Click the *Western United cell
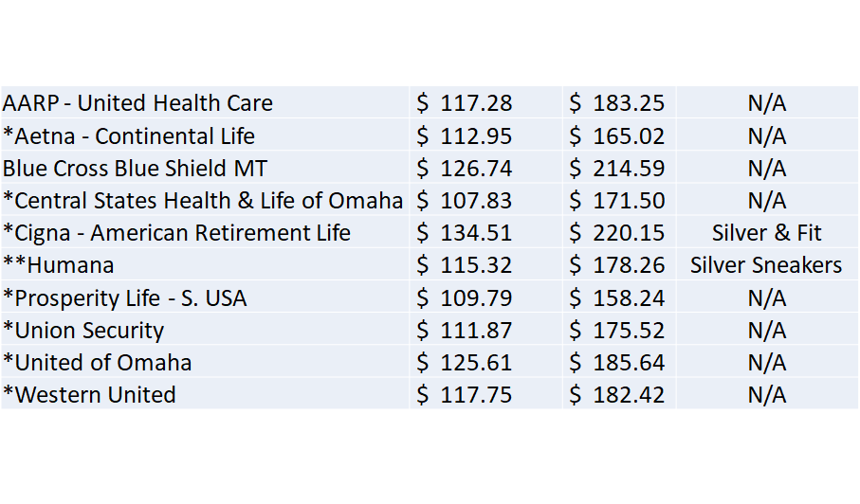This screenshot has width=860, height=504. click(205, 394)
